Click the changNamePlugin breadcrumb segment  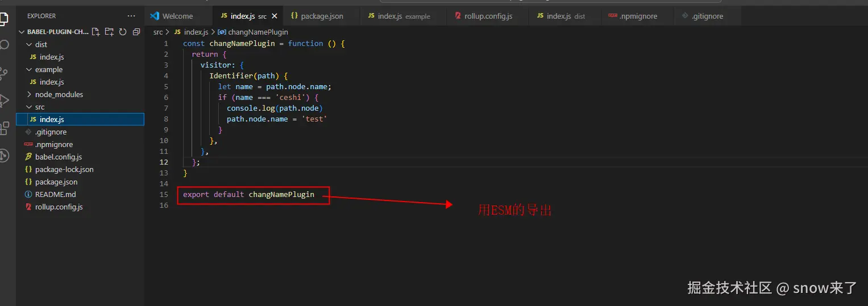point(258,32)
